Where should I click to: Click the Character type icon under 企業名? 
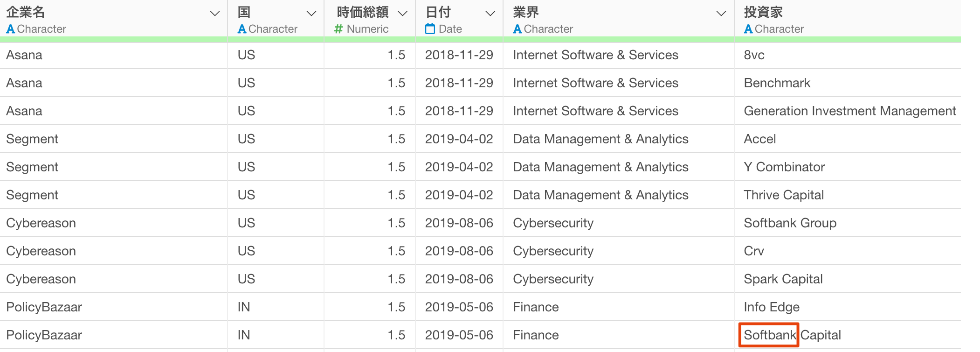(10, 29)
